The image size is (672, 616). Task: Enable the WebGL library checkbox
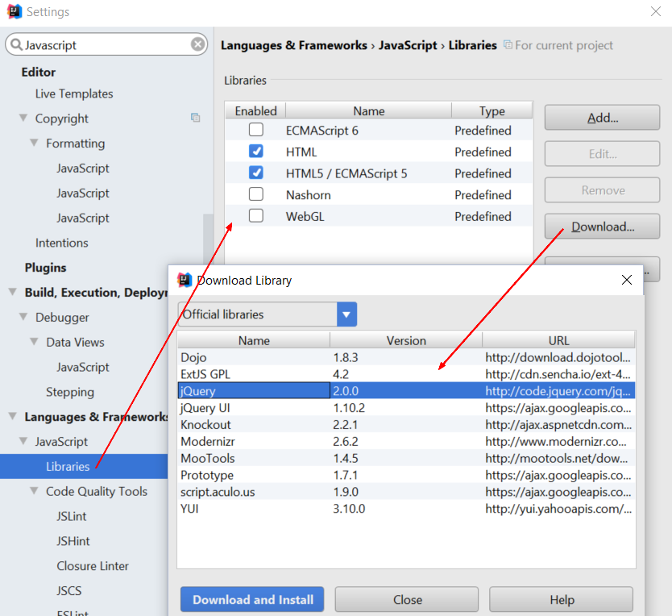[255, 216]
